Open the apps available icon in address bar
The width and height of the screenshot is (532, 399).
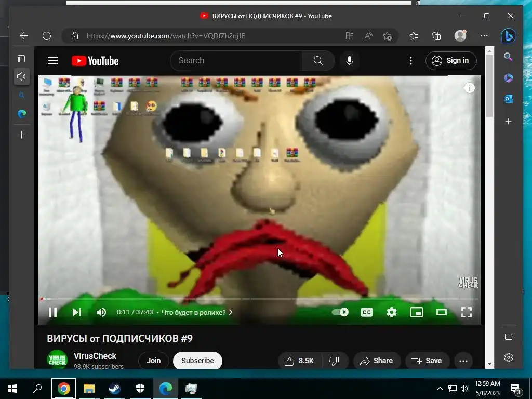point(350,36)
